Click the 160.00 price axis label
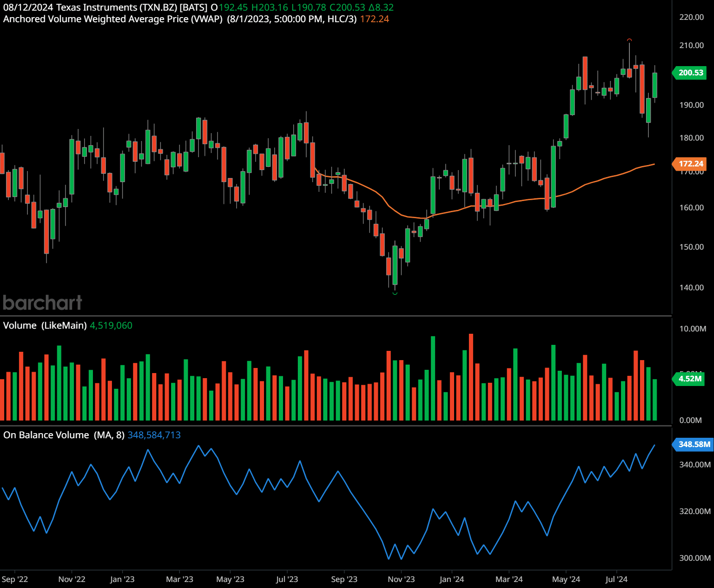The height and width of the screenshot is (588, 714). tap(691, 208)
